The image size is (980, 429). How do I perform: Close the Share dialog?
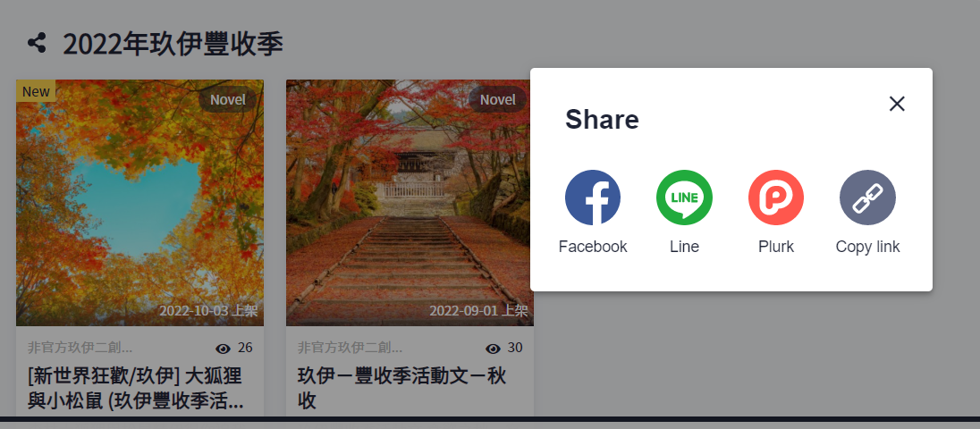coord(897,104)
